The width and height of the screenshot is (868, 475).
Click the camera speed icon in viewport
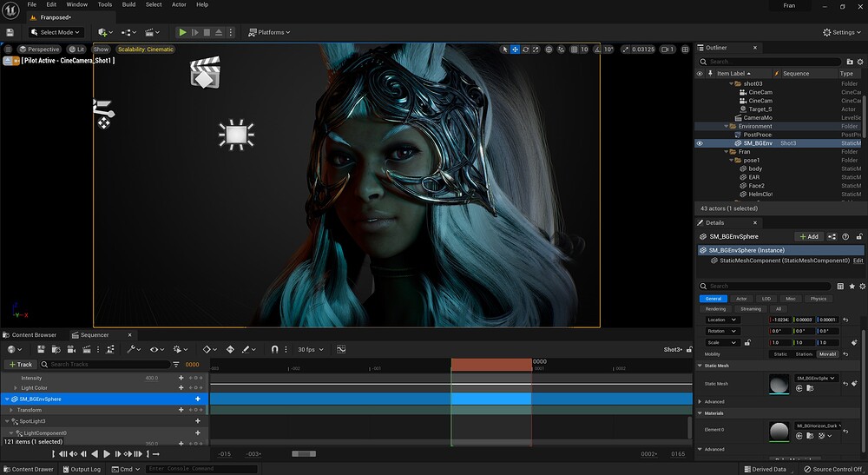pos(668,49)
